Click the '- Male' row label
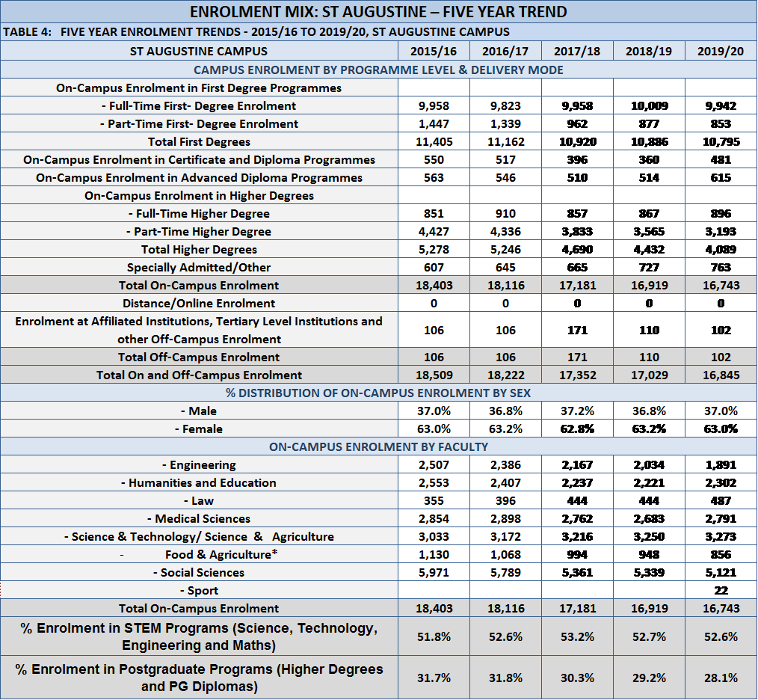758x700 pixels. click(x=199, y=411)
